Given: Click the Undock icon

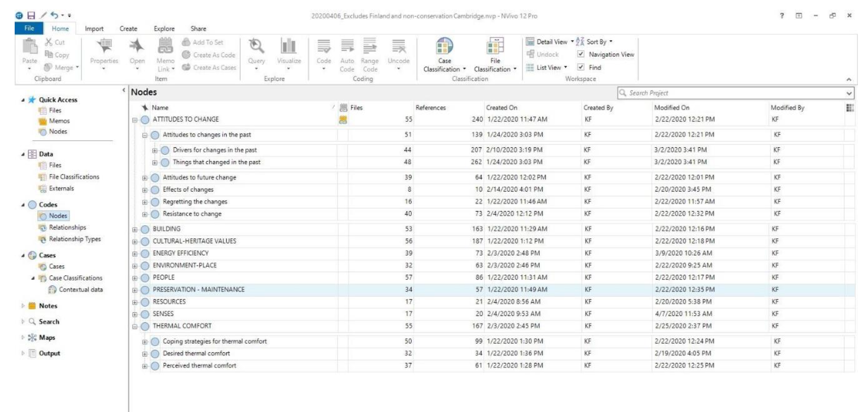Looking at the screenshot, I should click(530, 54).
